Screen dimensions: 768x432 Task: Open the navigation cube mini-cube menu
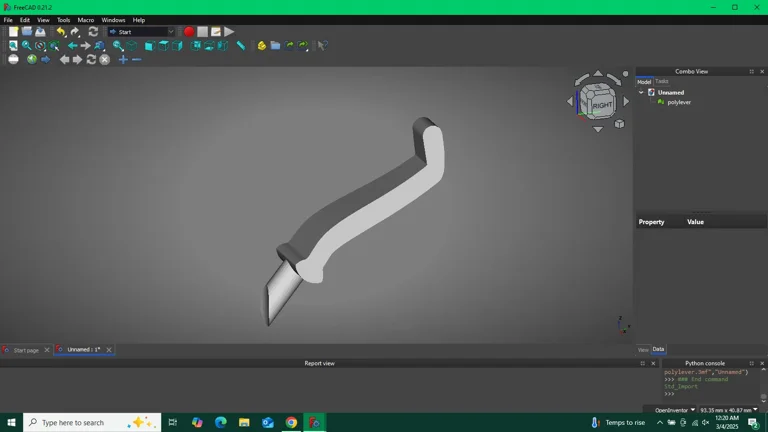[x=619, y=124]
